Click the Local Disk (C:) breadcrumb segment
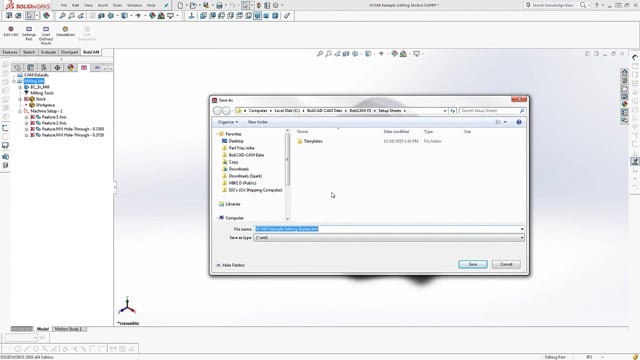 pyautogui.click(x=287, y=111)
